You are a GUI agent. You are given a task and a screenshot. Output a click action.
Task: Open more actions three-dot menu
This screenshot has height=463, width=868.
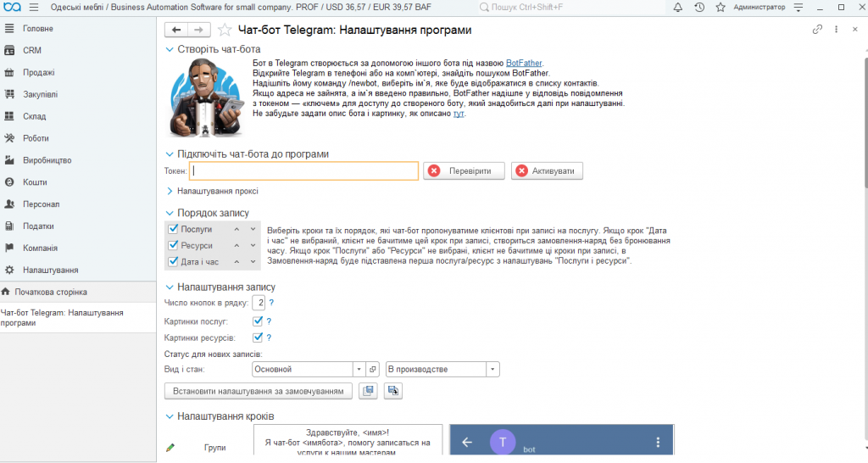point(836,30)
